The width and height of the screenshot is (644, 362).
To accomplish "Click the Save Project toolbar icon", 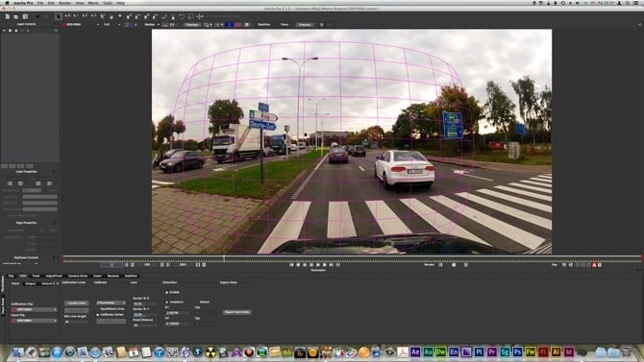I will pos(25,16).
